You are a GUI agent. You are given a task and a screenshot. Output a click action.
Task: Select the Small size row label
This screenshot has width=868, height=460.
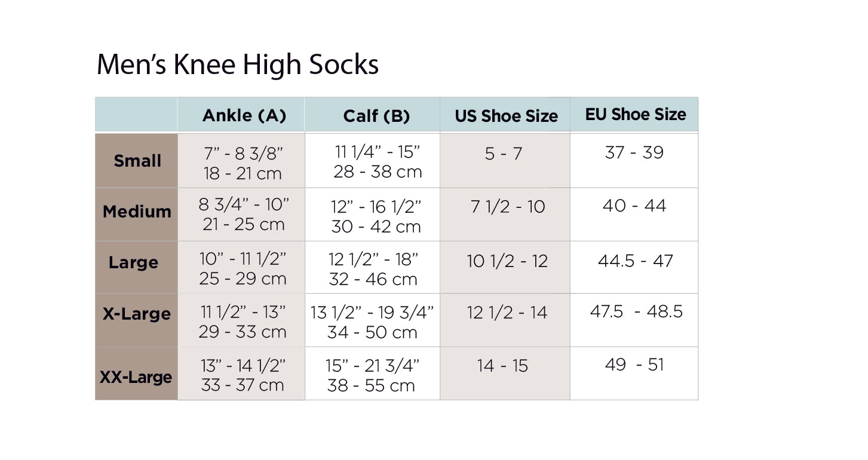click(137, 161)
